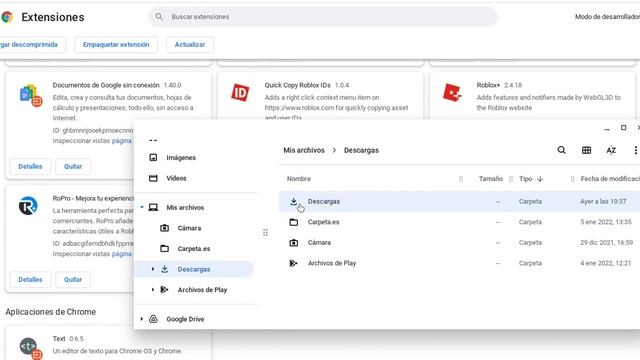The width and height of the screenshot is (640, 360).
Task: Open the Files three-dot more menu
Action: pyautogui.click(x=635, y=150)
